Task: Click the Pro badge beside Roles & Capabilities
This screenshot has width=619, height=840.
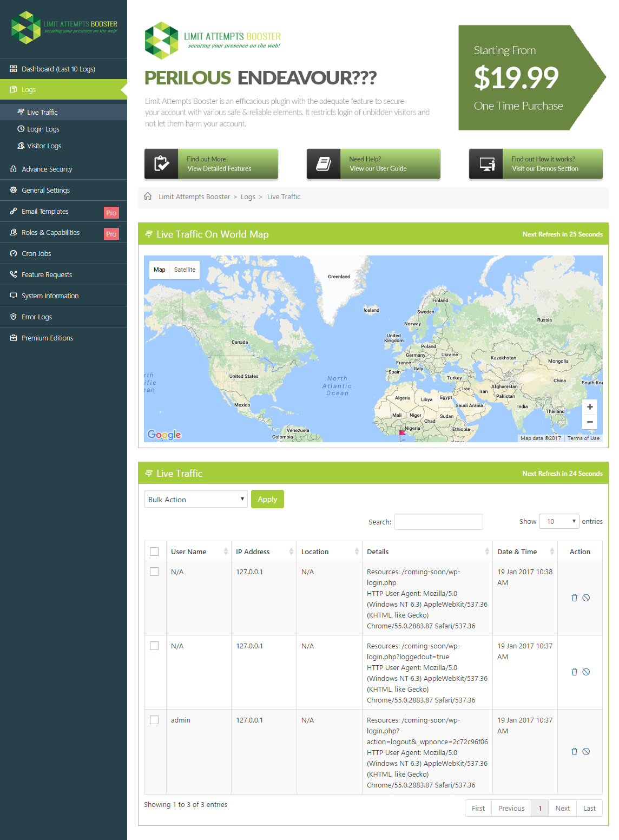Action: coord(111,234)
